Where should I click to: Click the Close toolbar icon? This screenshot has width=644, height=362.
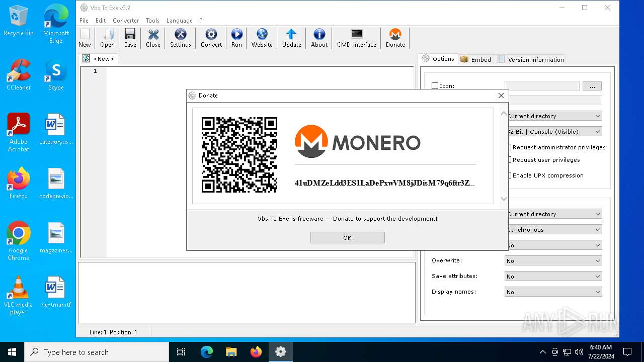[x=153, y=38]
